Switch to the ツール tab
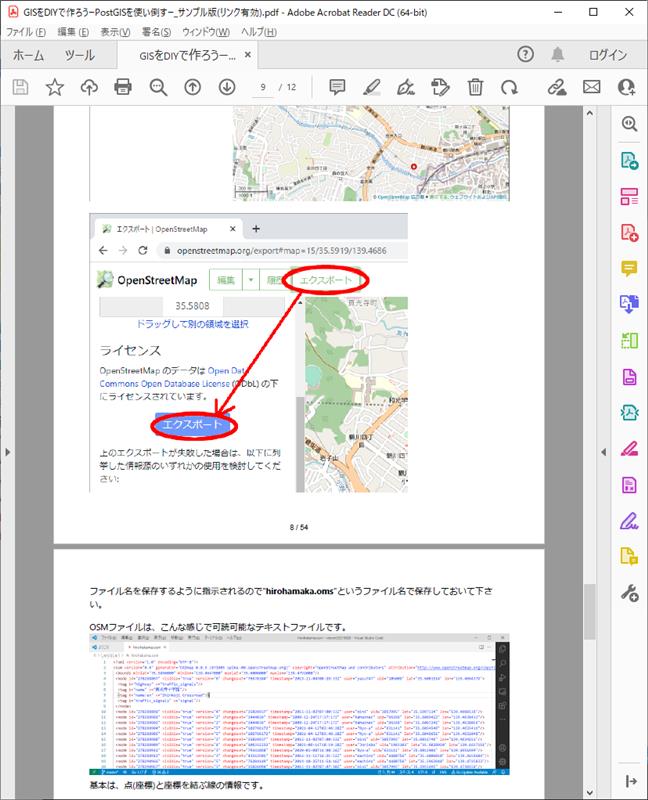 (80, 55)
